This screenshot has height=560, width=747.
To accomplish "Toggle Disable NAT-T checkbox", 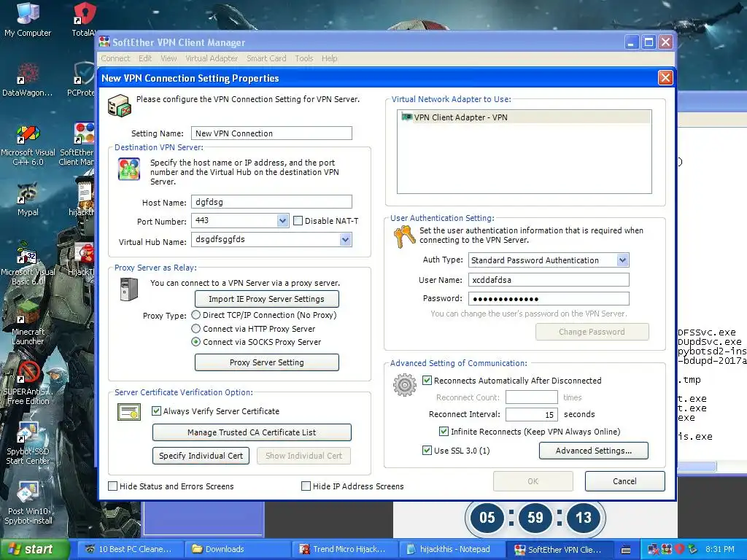I will pyautogui.click(x=298, y=220).
